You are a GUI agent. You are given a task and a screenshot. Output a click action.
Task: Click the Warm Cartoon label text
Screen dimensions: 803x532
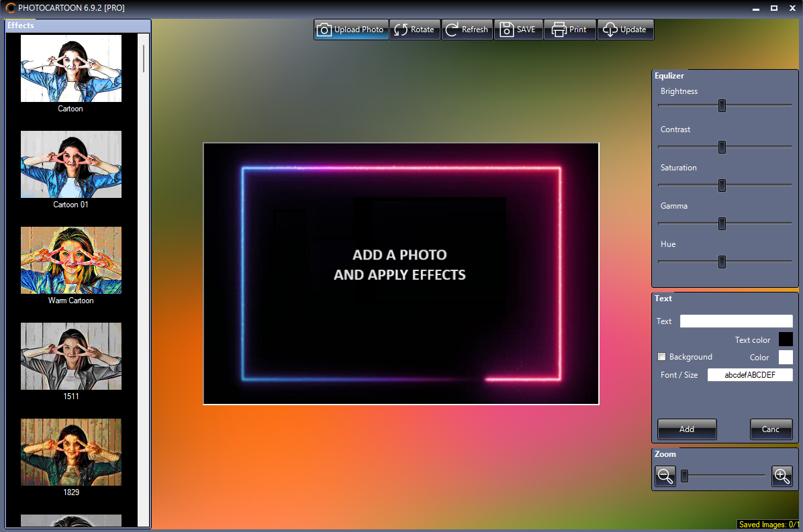pos(70,301)
